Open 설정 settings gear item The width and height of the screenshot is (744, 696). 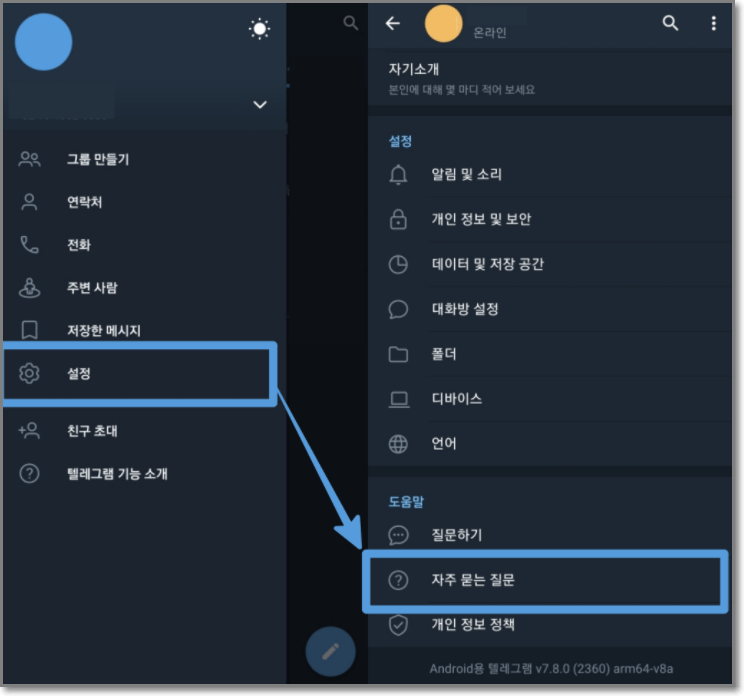pyautogui.click(x=140, y=373)
